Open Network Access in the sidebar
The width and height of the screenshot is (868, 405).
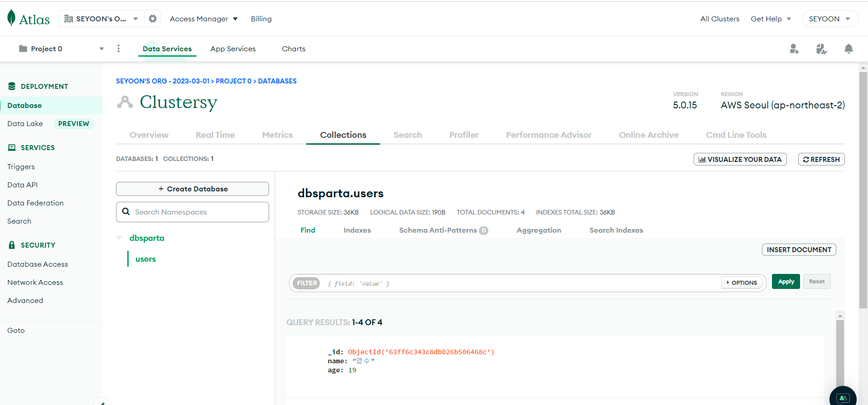coord(35,282)
